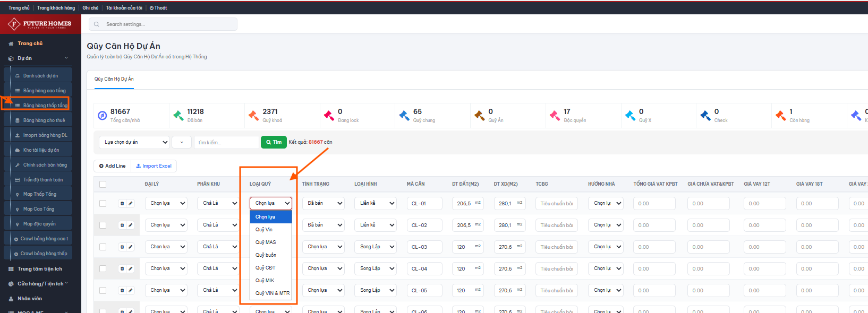Tick the select-all checkbox in the table header
The width and height of the screenshot is (868, 313).
[103, 184]
